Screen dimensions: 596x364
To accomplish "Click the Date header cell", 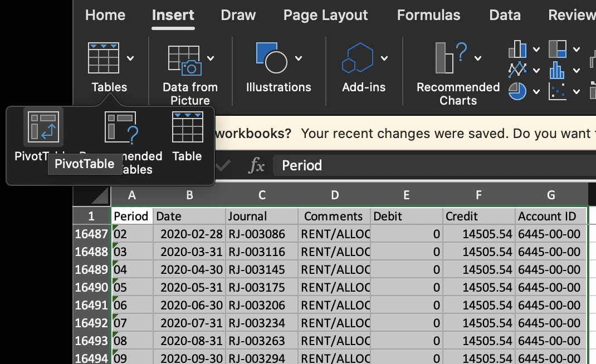I will (189, 216).
